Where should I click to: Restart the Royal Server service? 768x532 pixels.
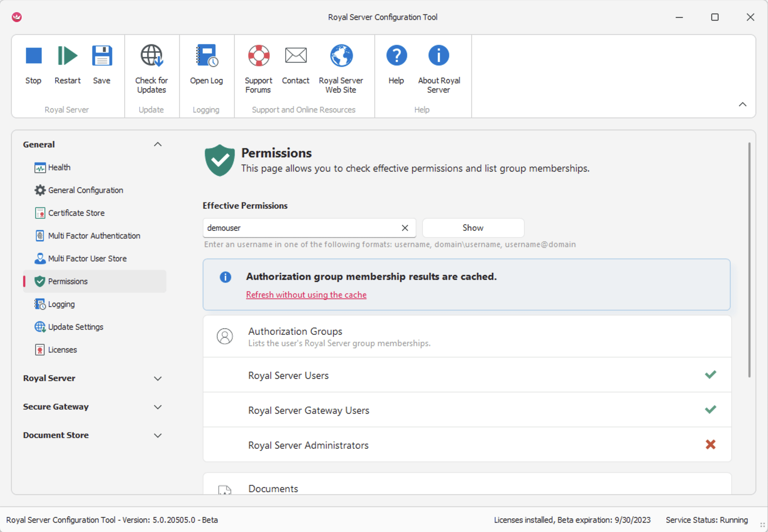67,64
